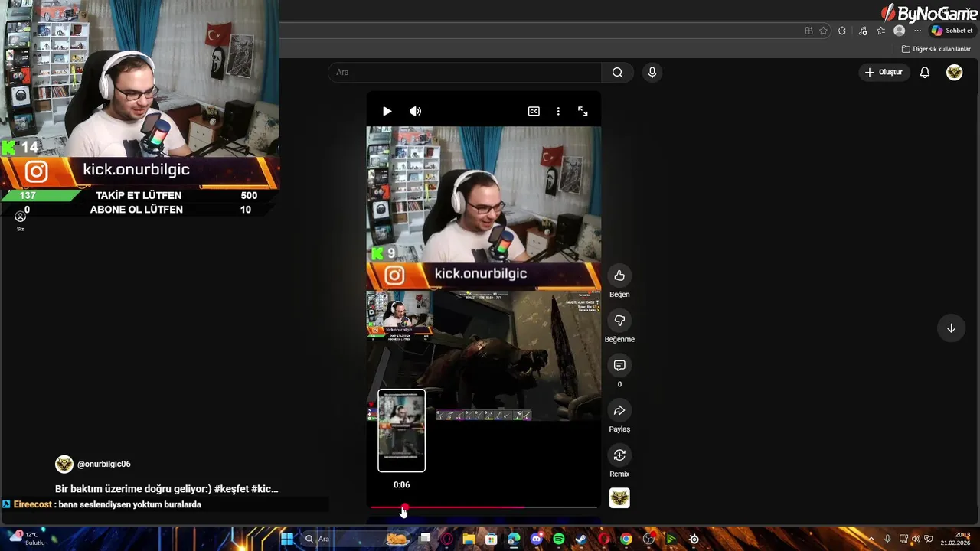Open the clock showing 21.02.2026
The width and height of the screenshot is (980, 551).
point(955,539)
